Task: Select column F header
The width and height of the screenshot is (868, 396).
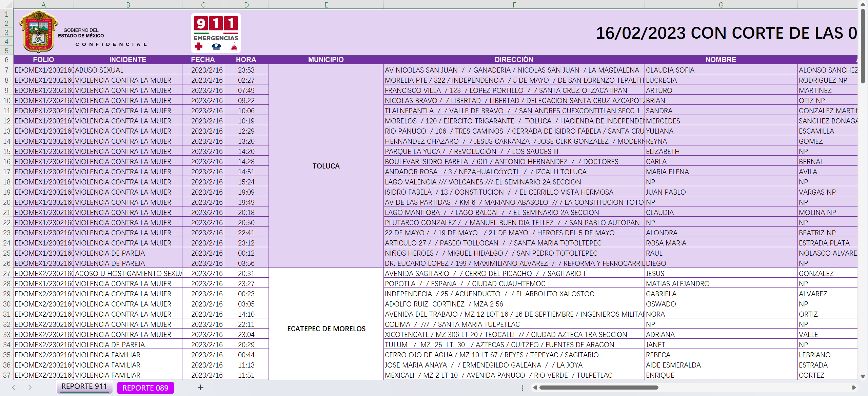Action: pos(514,5)
